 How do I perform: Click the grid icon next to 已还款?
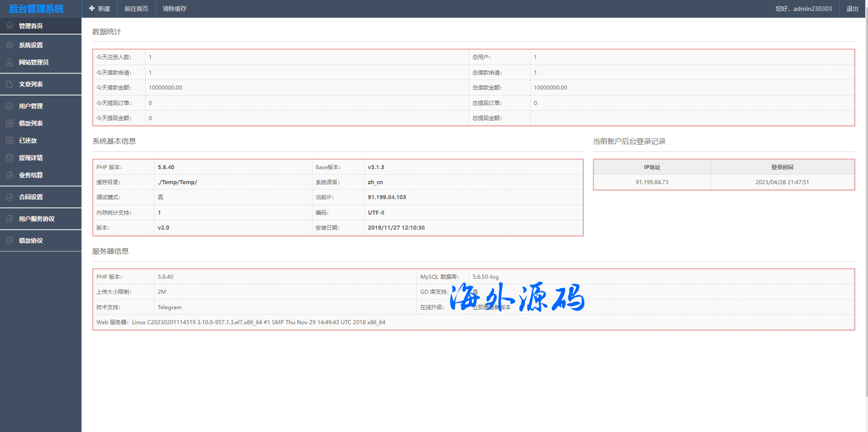click(10, 141)
